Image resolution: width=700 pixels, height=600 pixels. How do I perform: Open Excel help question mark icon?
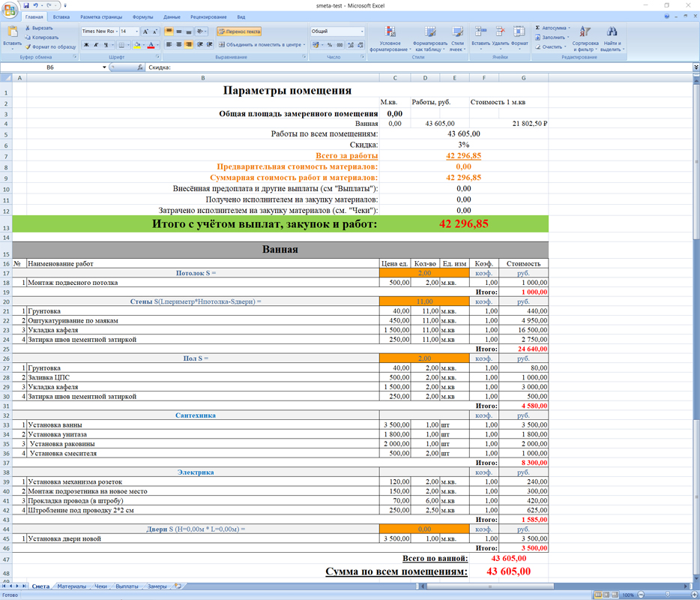(667, 16)
